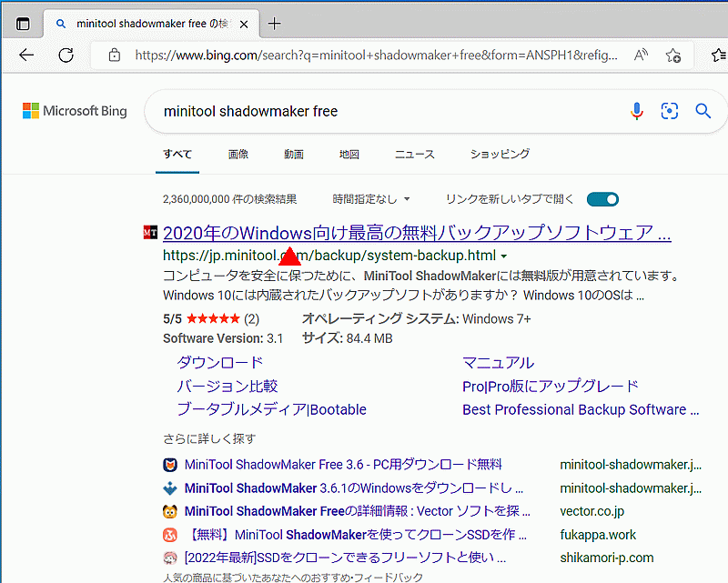Click the サイズ: 84.4 MB text
Viewport: 728px width, 583px height.
348,338
